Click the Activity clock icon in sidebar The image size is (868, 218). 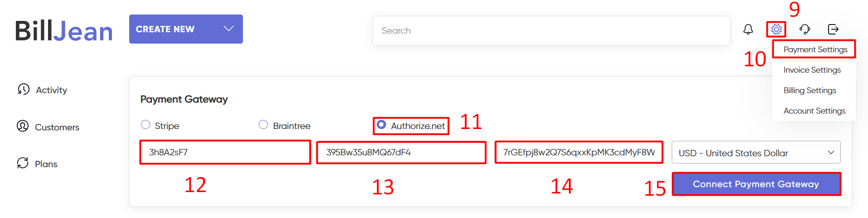coord(24,89)
